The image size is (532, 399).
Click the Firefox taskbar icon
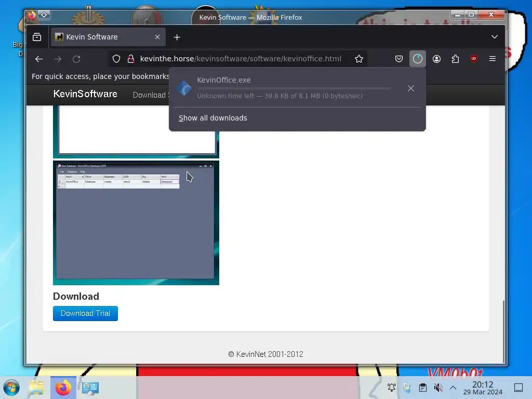tap(63, 388)
